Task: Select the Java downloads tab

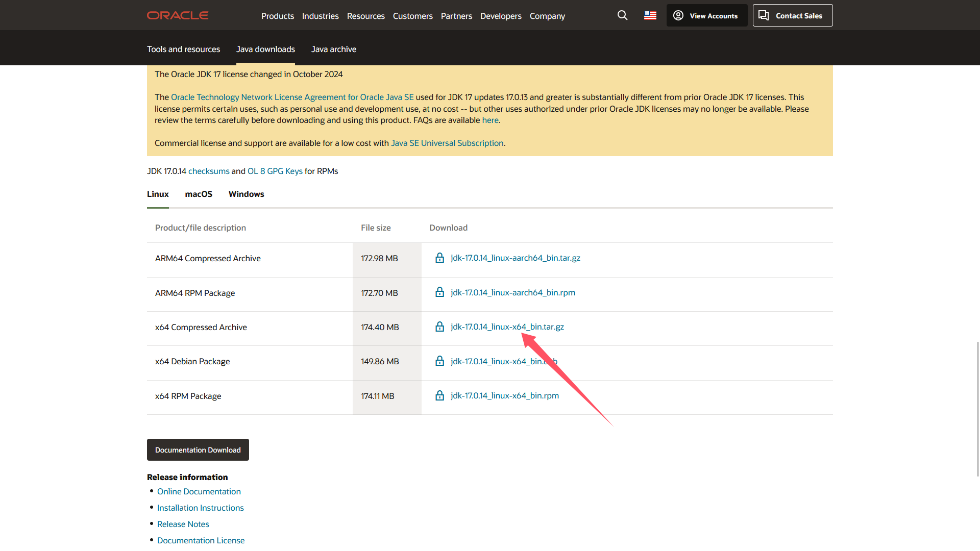Action: coord(265,49)
